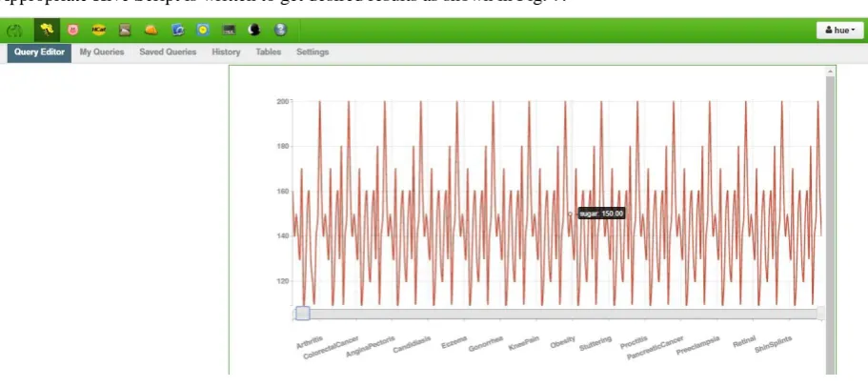Expand the hue user dropdown
Image resolution: width=868 pixels, height=387 pixels.
pyautogui.click(x=839, y=30)
